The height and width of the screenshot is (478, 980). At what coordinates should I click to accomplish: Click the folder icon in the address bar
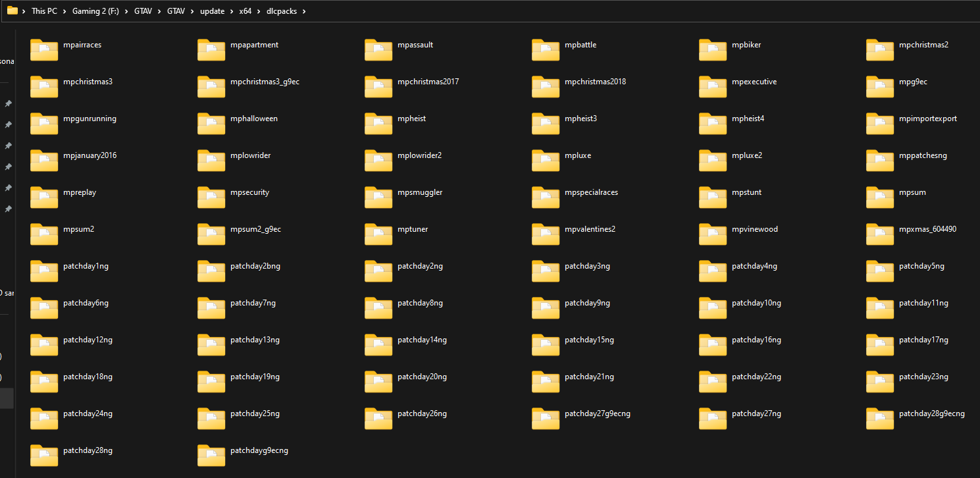pos(13,11)
